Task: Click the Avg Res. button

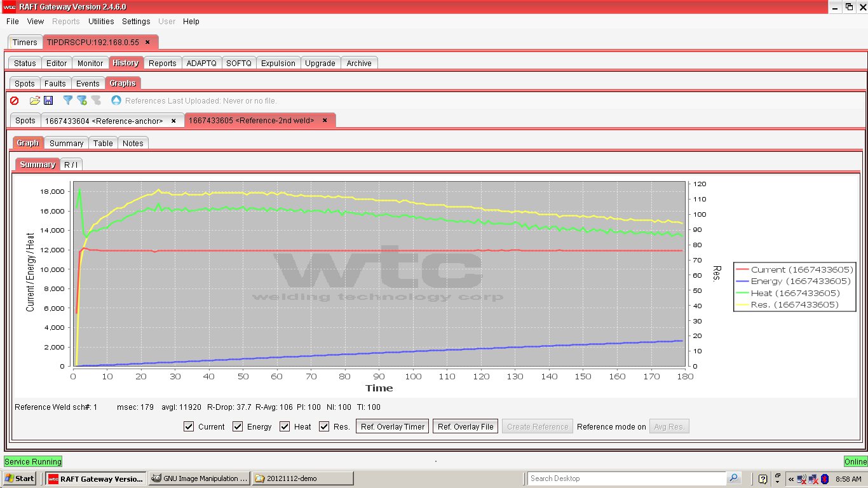Action: (x=669, y=426)
